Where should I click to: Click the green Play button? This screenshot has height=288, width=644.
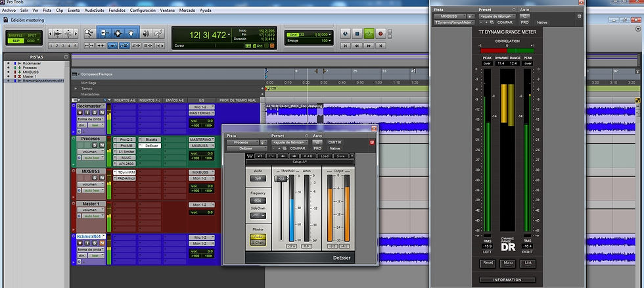(369, 34)
